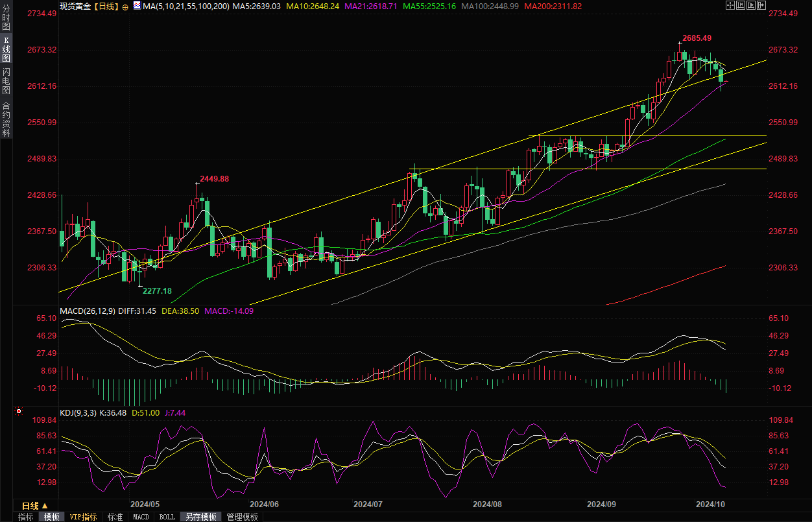The image size is (812, 522).
Task: Click the crosshair cursor icon at top right
Action: (x=730, y=5)
